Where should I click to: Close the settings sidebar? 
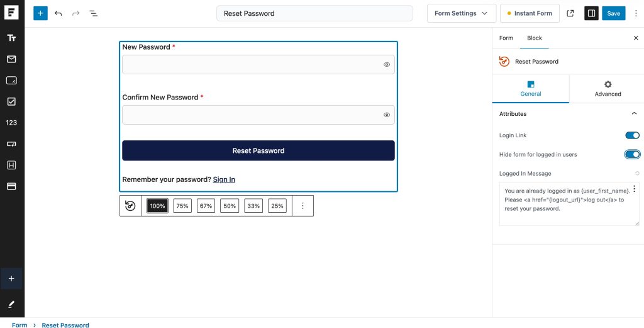636,38
